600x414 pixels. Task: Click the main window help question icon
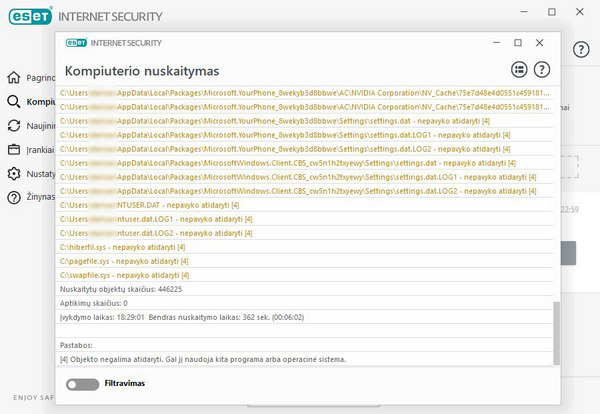click(581, 49)
